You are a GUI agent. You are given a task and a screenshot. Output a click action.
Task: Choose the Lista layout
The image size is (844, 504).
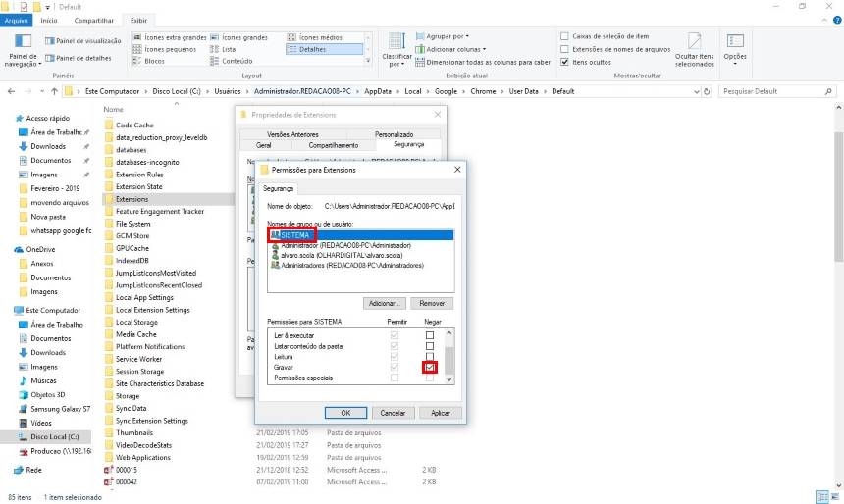point(223,49)
